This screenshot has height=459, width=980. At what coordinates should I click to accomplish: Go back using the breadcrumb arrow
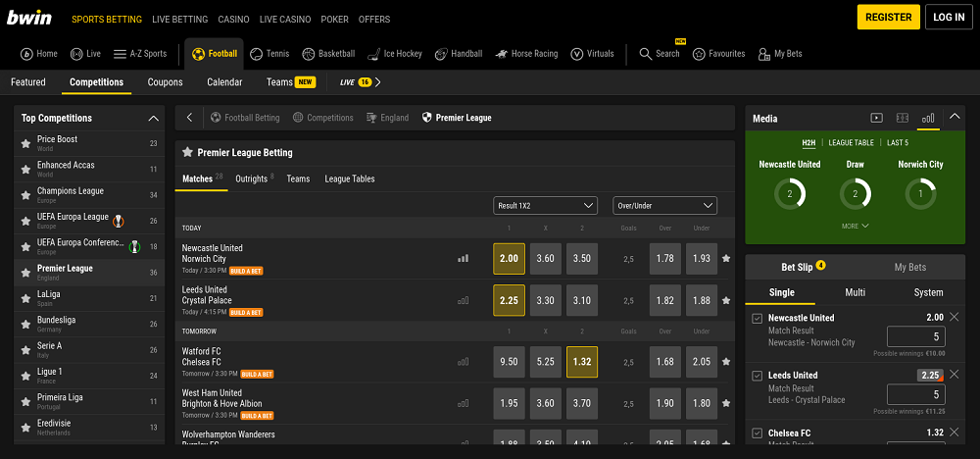click(189, 118)
